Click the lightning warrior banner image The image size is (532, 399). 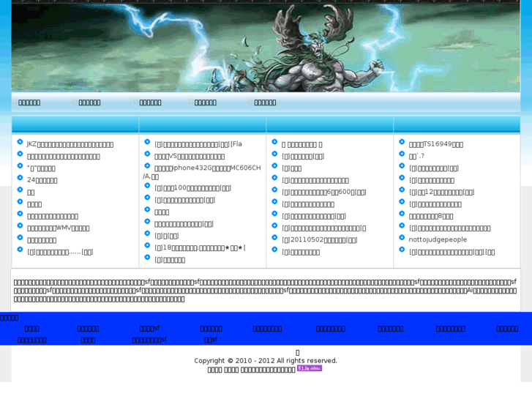point(266,48)
